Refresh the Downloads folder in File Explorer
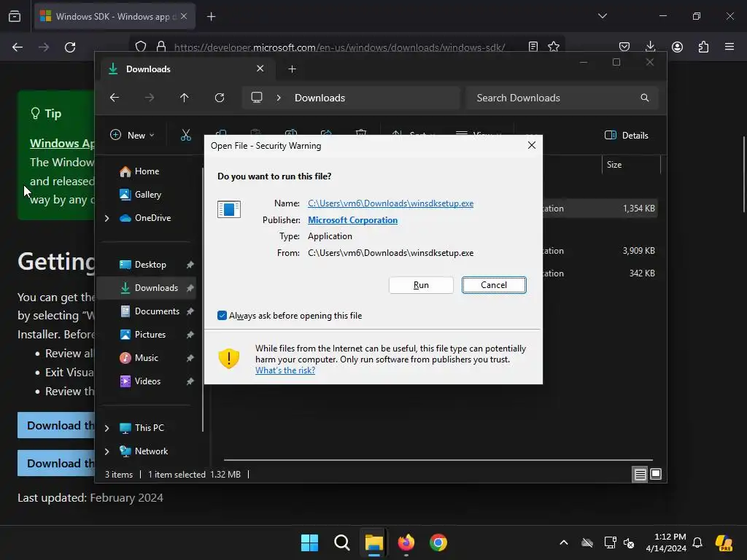Image resolution: width=747 pixels, height=560 pixels. pyautogui.click(x=220, y=98)
